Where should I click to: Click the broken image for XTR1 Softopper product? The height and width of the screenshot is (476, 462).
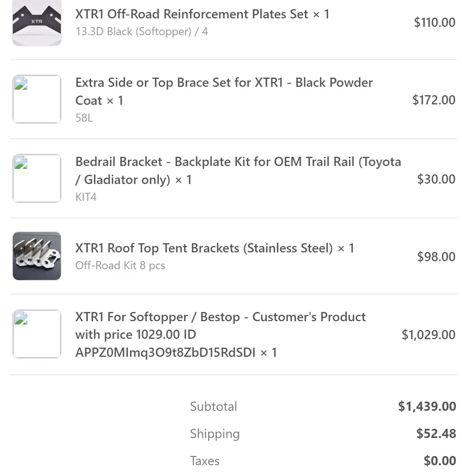[37, 334]
